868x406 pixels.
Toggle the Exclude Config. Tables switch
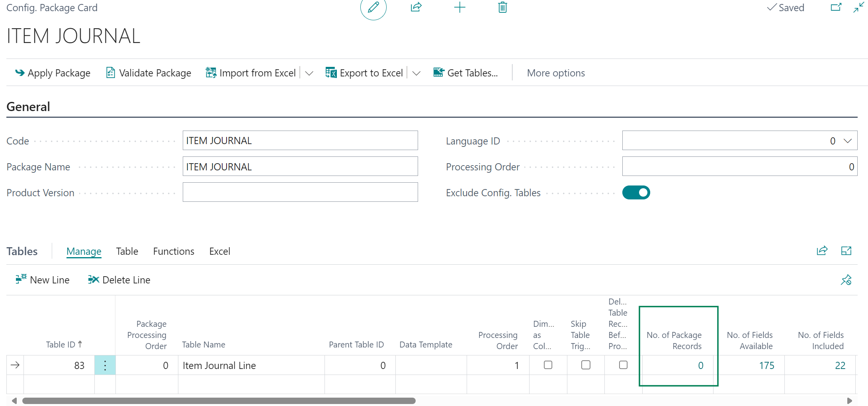point(636,193)
